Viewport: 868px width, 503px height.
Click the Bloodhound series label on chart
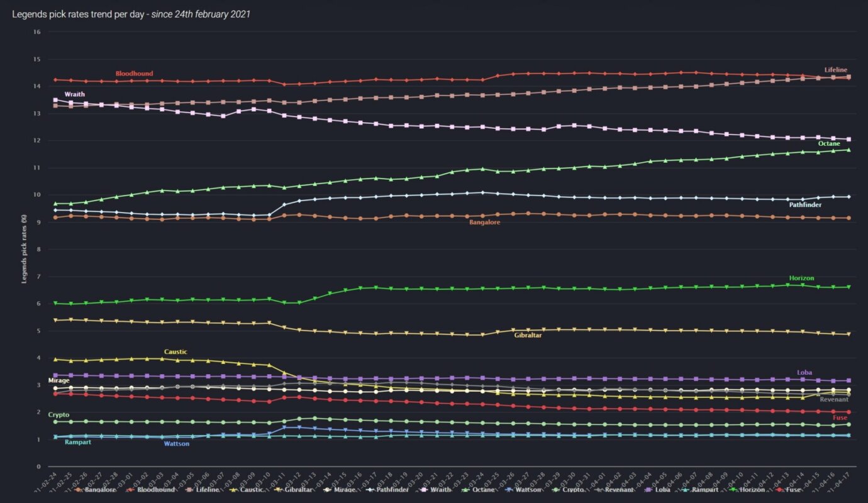point(134,74)
